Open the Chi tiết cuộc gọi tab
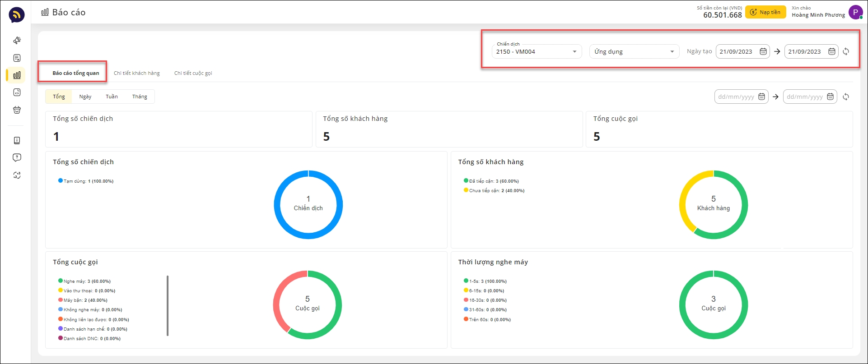This screenshot has height=364, width=868. pyautogui.click(x=193, y=73)
